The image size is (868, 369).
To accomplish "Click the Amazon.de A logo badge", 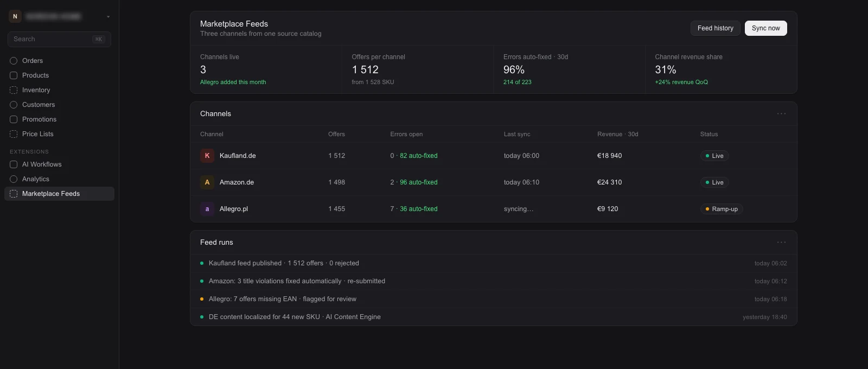I will pyautogui.click(x=207, y=182).
